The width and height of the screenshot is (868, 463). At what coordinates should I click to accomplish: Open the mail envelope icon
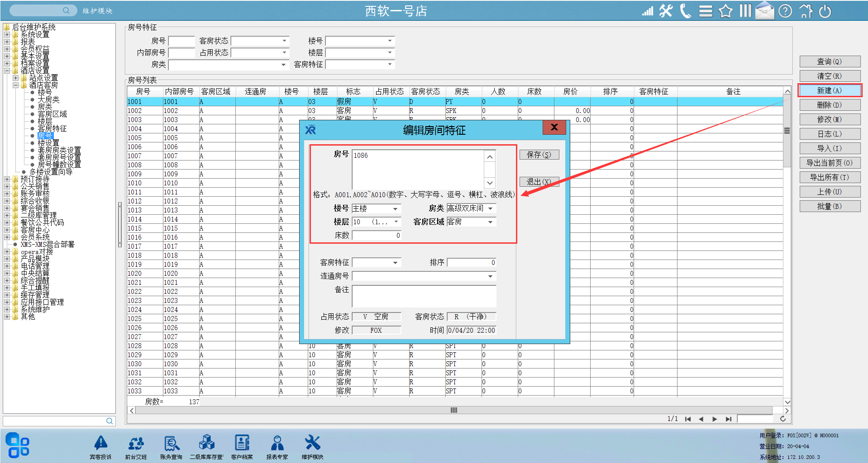point(765,10)
